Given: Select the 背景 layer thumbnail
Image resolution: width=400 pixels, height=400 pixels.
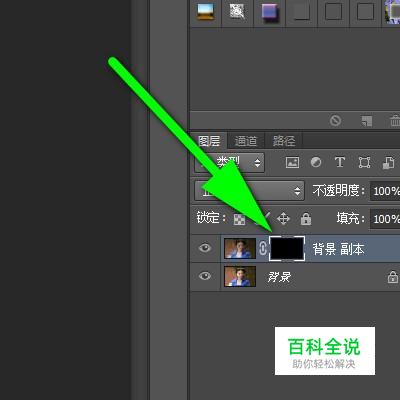Looking at the screenshot, I should (240, 276).
